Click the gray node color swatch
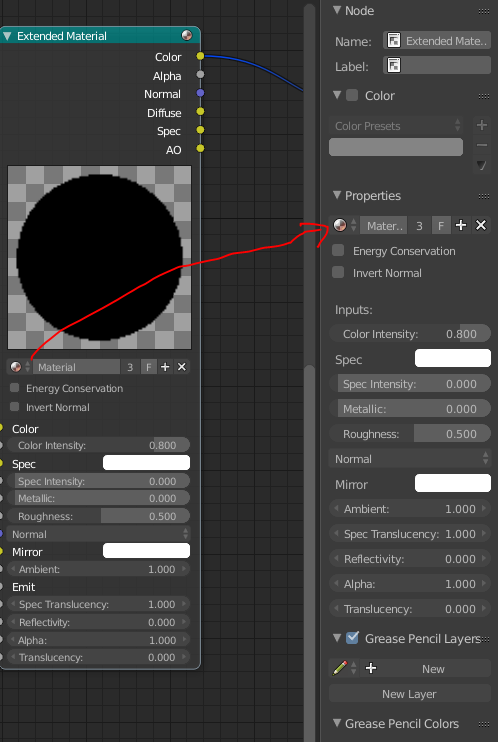498x742 pixels. 396,147
